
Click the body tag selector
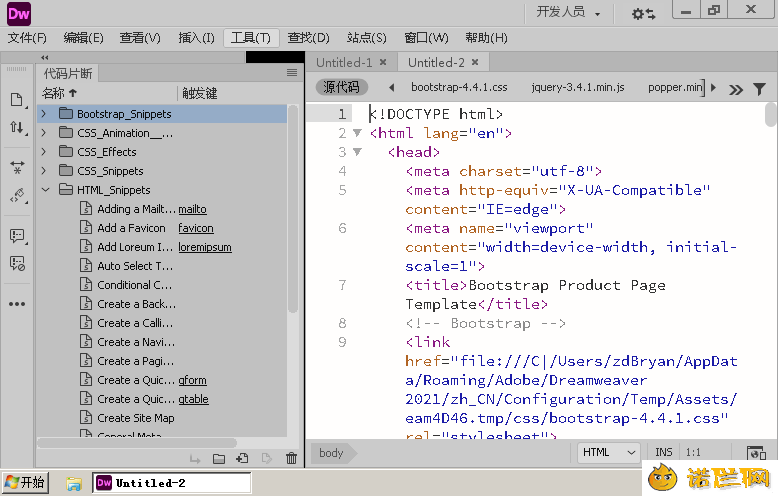click(331, 452)
